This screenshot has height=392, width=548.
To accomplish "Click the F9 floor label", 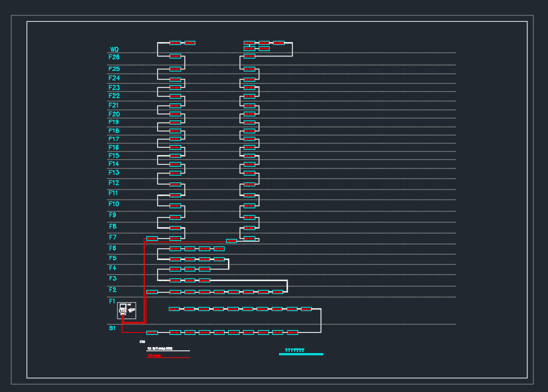I will click(112, 215).
